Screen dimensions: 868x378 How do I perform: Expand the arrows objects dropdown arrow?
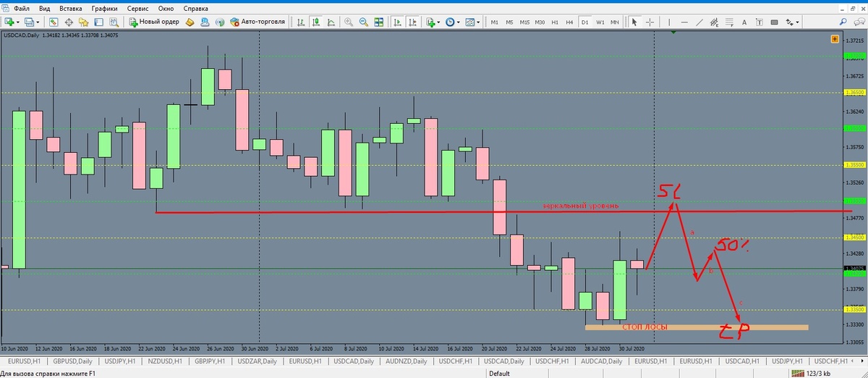(797, 22)
